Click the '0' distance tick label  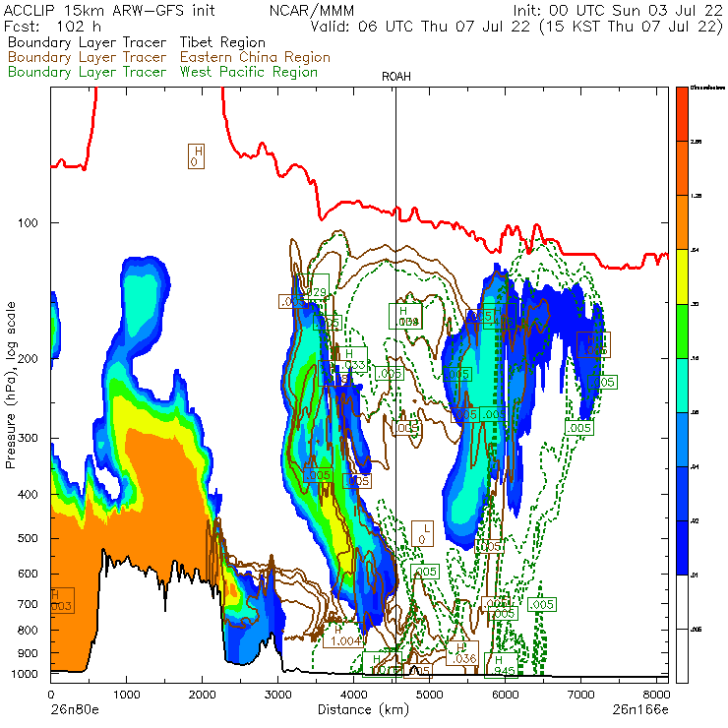(x=50, y=695)
